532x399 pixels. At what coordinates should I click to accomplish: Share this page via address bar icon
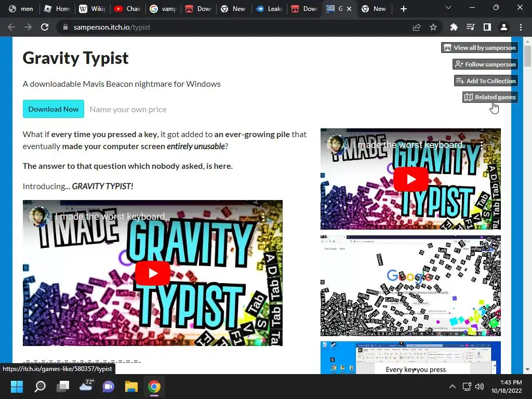tap(417, 27)
